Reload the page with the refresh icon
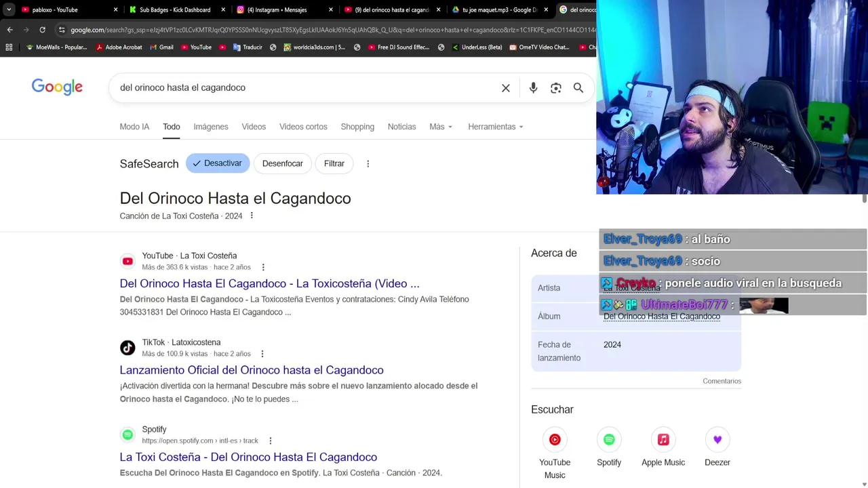Screen dimensions: 868x488 click(x=42, y=30)
